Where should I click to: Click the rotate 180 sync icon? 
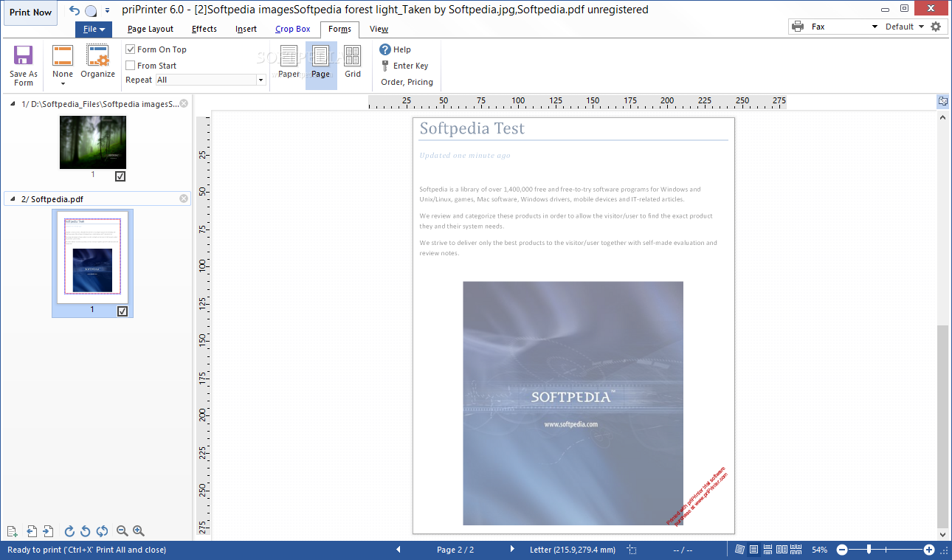pos(103,531)
